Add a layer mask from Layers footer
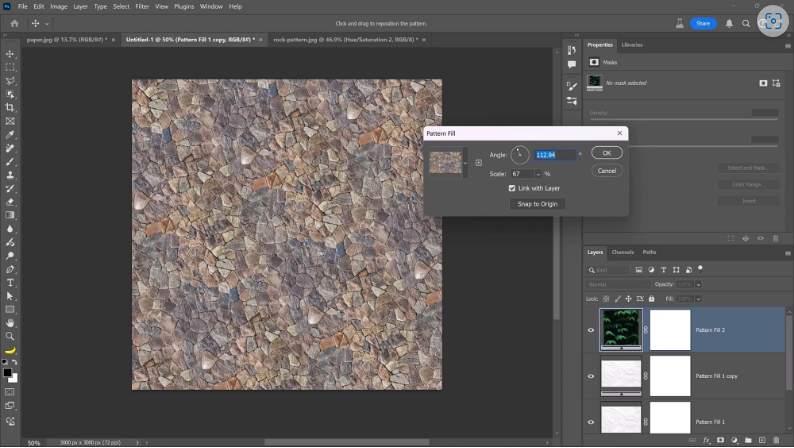This screenshot has width=794, height=448. 721,440
